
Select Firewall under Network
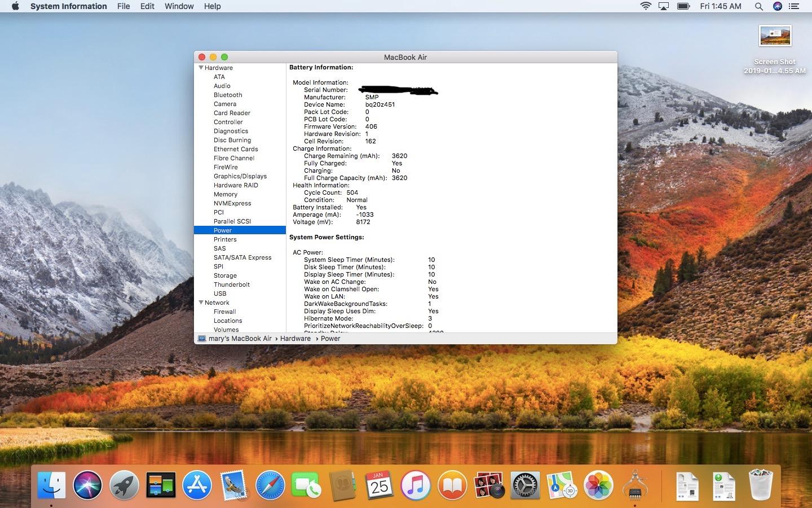(x=224, y=312)
